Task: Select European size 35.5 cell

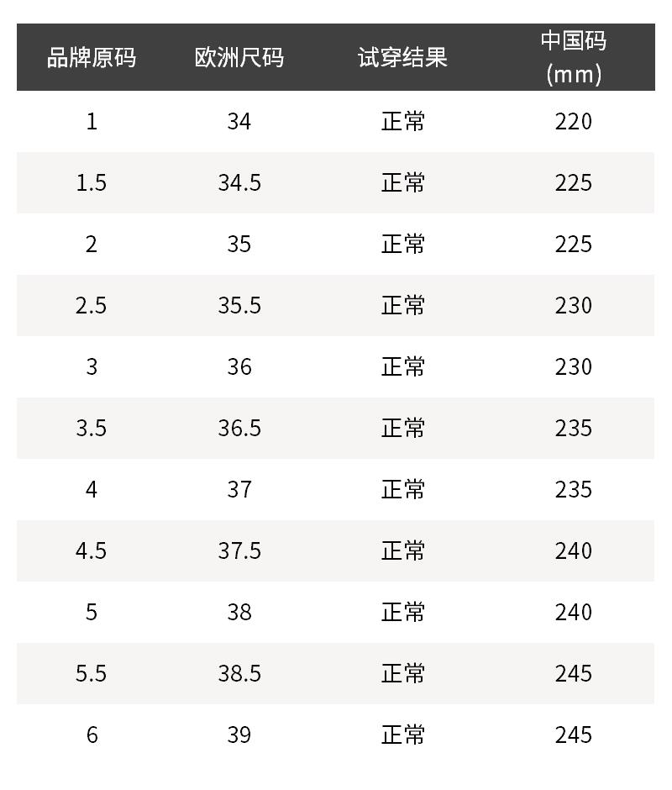Action: 239,306
